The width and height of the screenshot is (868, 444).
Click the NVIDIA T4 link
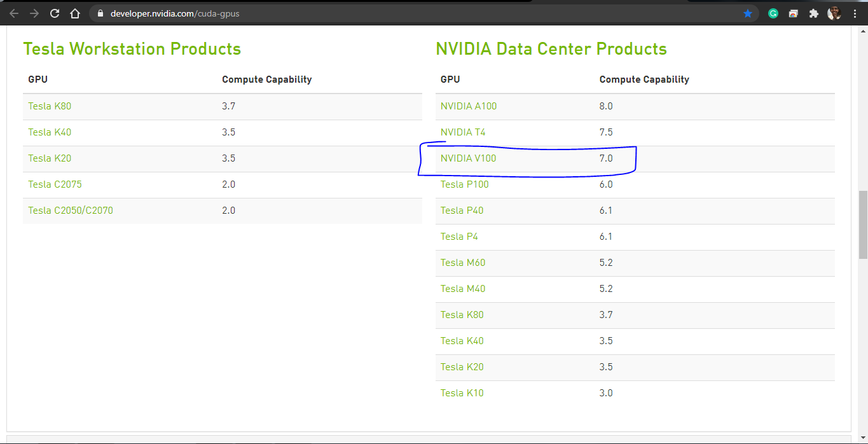(x=462, y=132)
